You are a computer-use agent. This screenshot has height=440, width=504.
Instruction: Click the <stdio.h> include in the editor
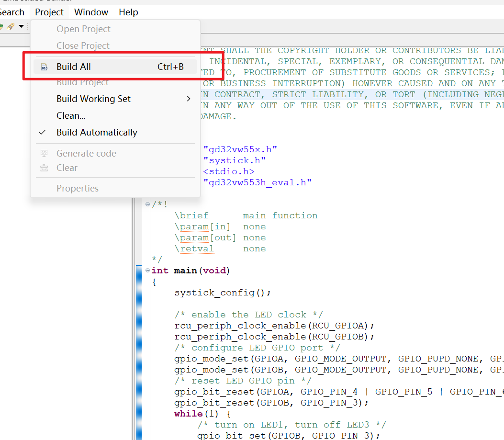pos(228,171)
